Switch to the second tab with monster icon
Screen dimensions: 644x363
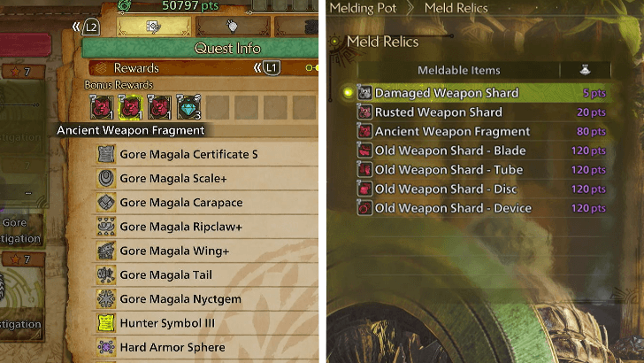coord(233,27)
